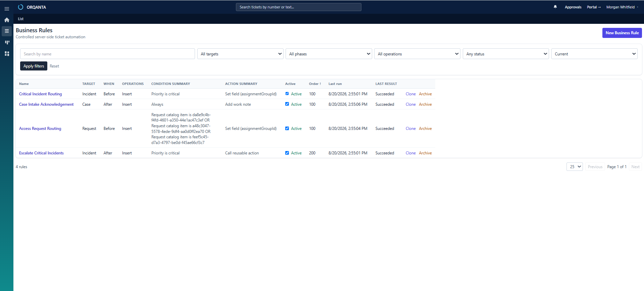The width and height of the screenshot is (644, 291).
Task: Archive the Escalate Critical Incidents rule
Action: pos(425,153)
